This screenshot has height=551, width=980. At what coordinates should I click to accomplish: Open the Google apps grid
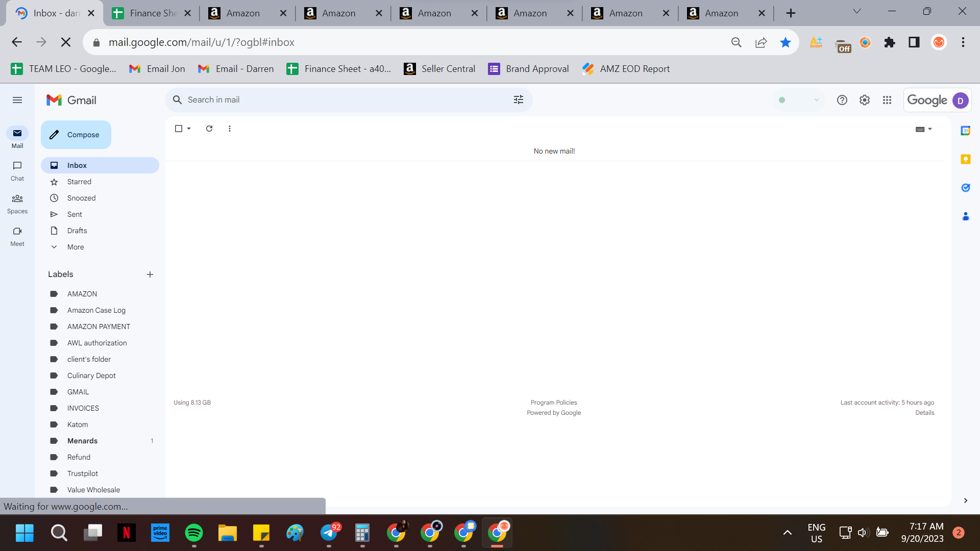click(887, 100)
